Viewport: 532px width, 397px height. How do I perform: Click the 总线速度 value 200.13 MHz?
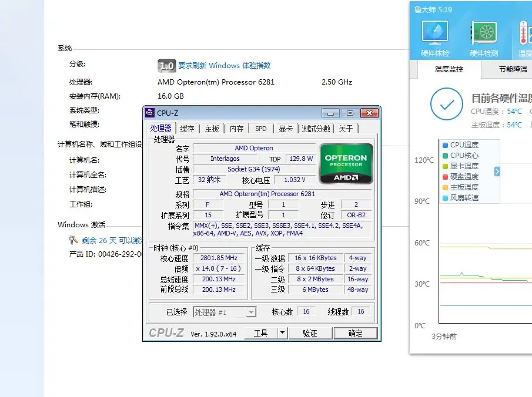point(219,279)
